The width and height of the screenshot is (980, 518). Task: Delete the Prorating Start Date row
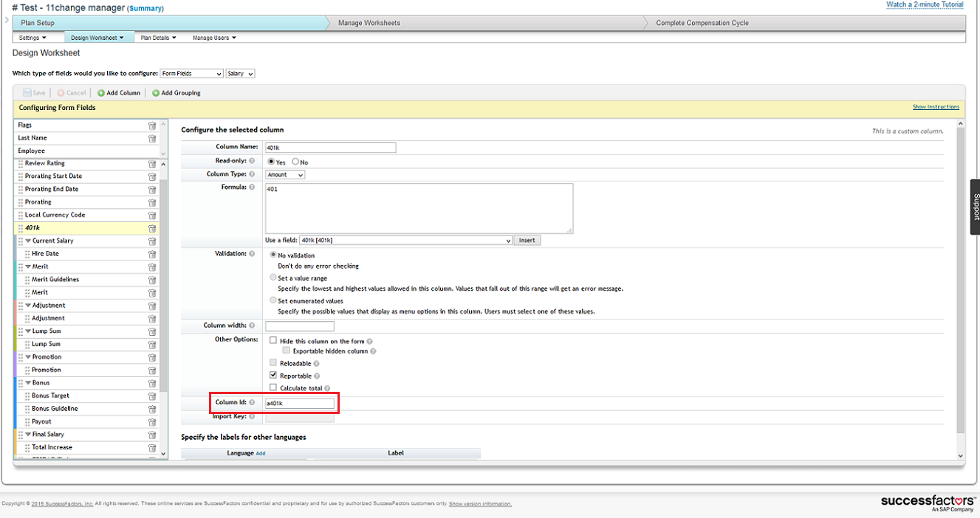coord(152,176)
